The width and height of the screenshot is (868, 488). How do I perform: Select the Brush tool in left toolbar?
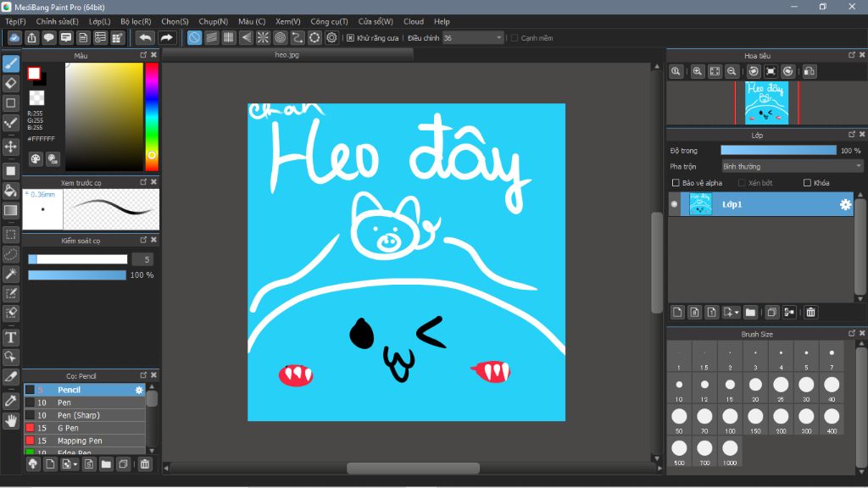pyautogui.click(x=10, y=64)
